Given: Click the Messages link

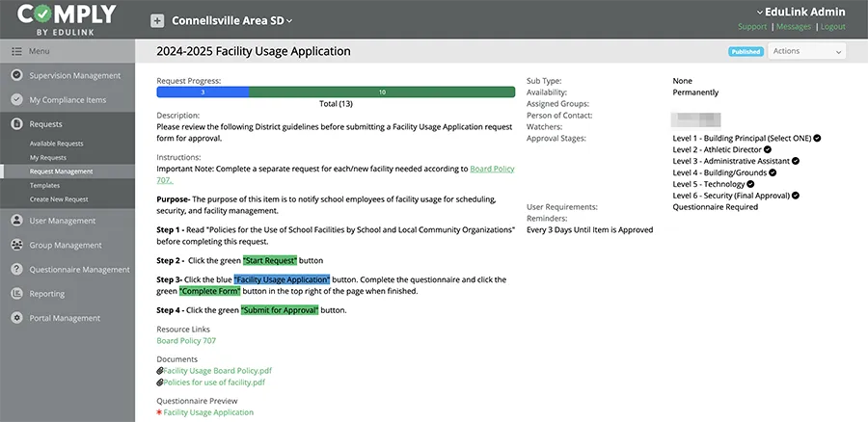Looking at the screenshot, I should 794,27.
